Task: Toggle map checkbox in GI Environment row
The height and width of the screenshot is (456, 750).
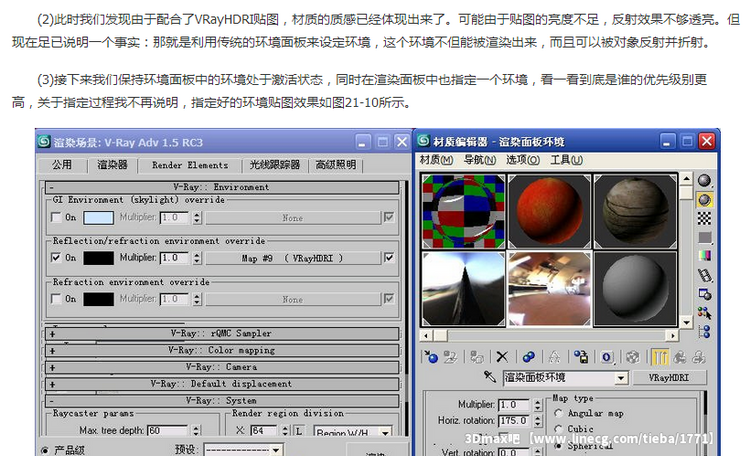Action: [x=389, y=218]
